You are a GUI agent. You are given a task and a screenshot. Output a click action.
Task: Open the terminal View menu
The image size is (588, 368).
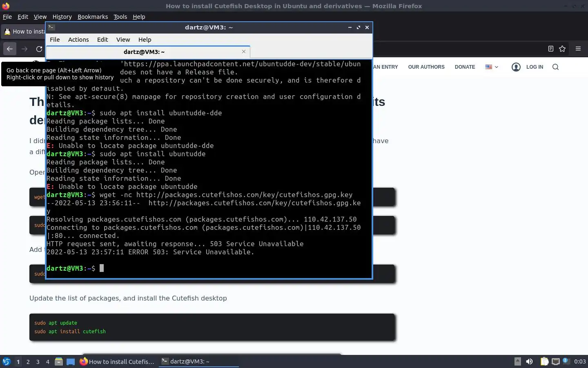[123, 40]
